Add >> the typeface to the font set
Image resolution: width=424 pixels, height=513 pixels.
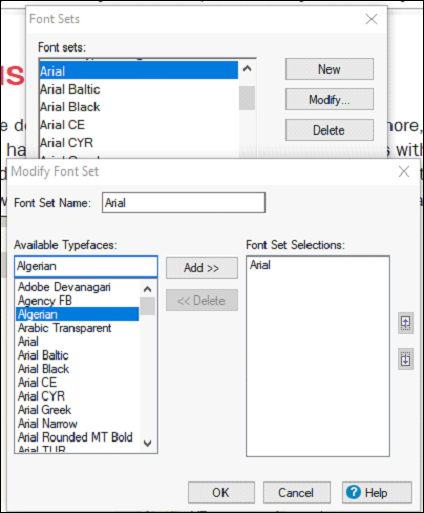point(202,268)
